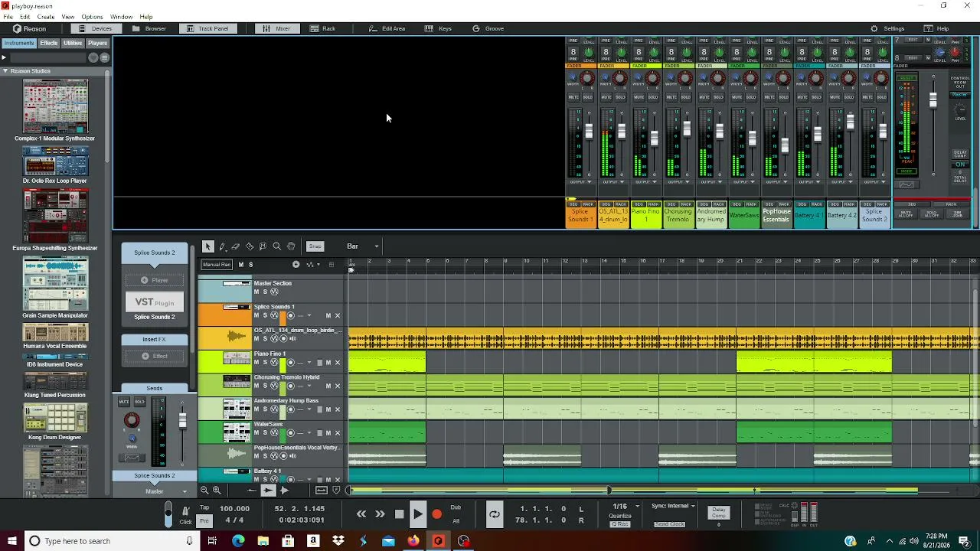
Task: Stop playback
Action: tap(399, 514)
